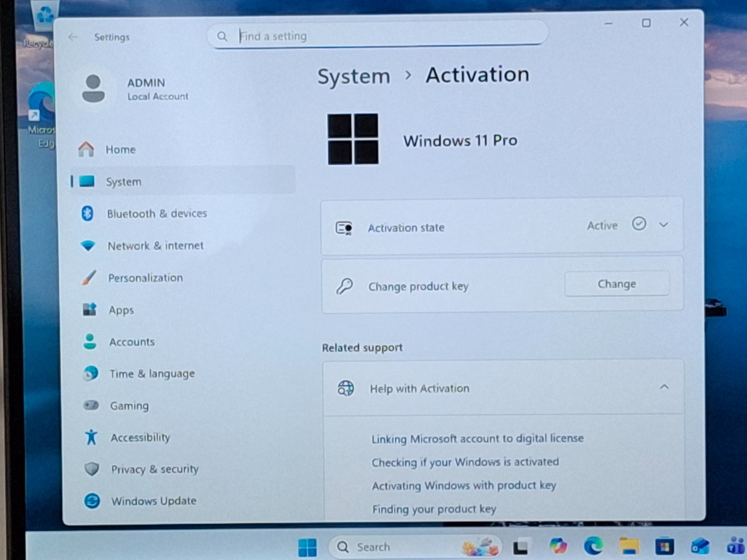Click the Personalization paintbrush icon
The height and width of the screenshot is (560, 747).
coord(89,278)
